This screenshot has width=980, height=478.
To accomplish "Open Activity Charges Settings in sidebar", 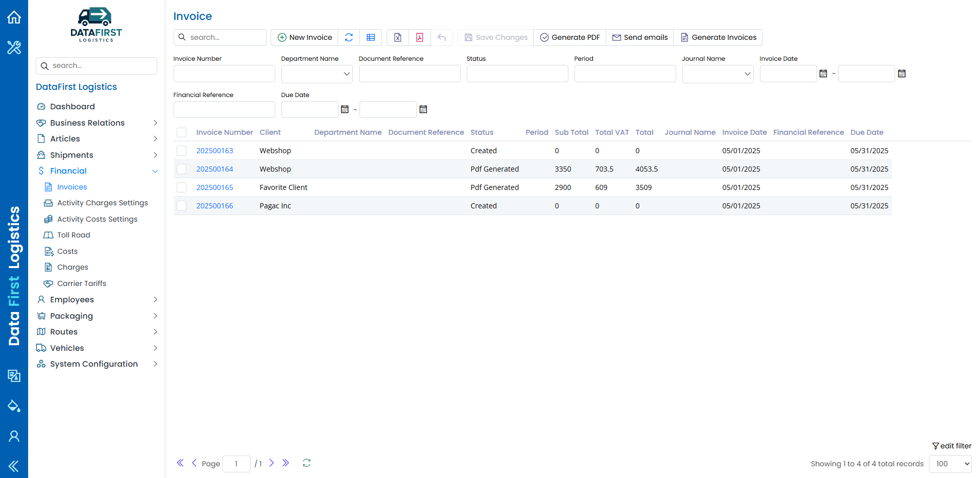I will pyautogui.click(x=103, y=203).
